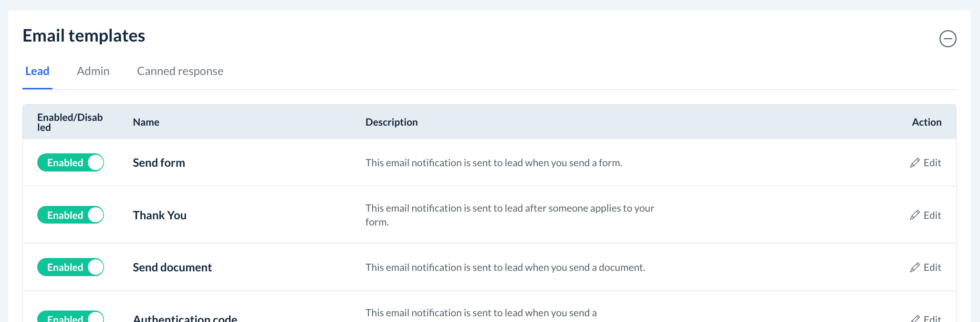Click the pencil icon for Send document
This screenshot has height=322, width=980.
(915, 268)
